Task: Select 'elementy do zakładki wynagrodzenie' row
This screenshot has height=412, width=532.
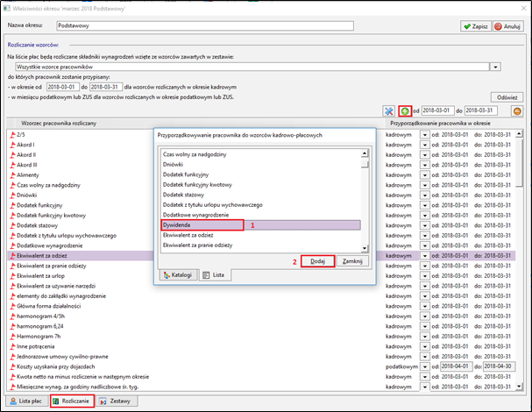Action: coord(261,296)
